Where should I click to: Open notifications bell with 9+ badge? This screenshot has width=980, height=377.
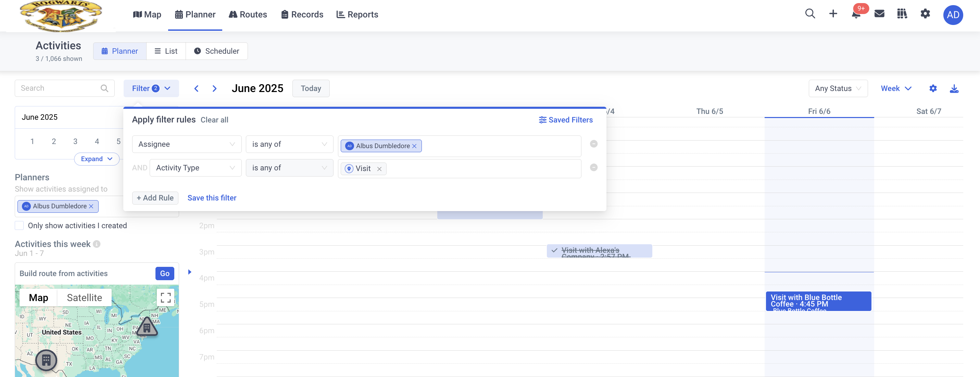[856, 14]
